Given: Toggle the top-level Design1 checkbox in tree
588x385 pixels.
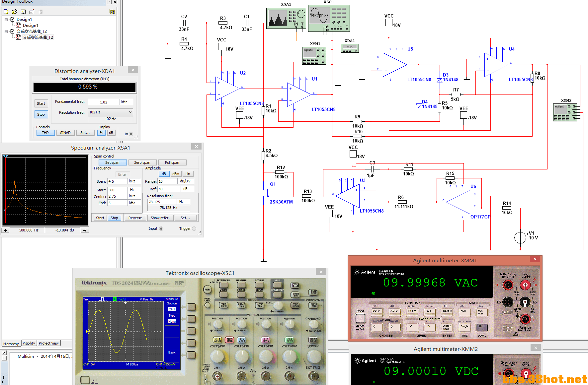Looking at the screenshot, I should [x=13, y=19].
